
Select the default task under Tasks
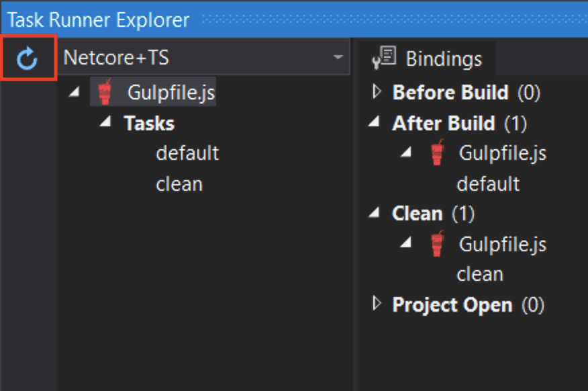(x=187, y=153)
